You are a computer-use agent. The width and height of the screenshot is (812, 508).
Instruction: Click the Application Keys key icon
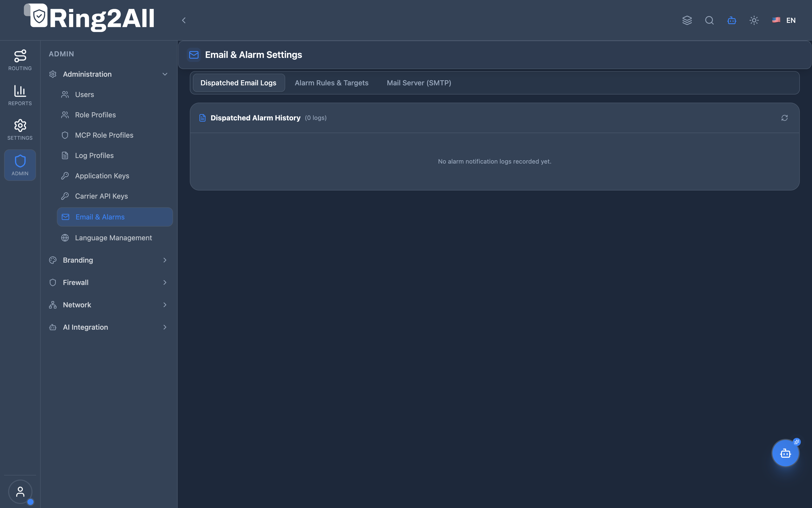point(65,176)
